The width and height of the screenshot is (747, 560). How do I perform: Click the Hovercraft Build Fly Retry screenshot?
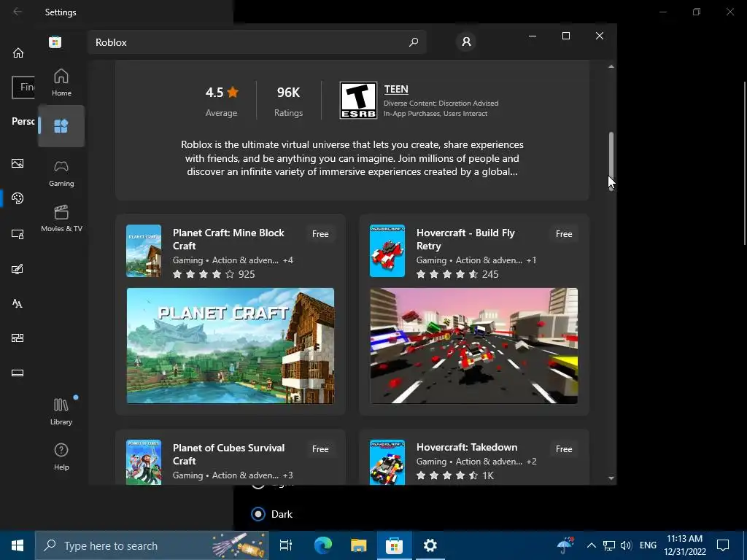tap(474, 346)
